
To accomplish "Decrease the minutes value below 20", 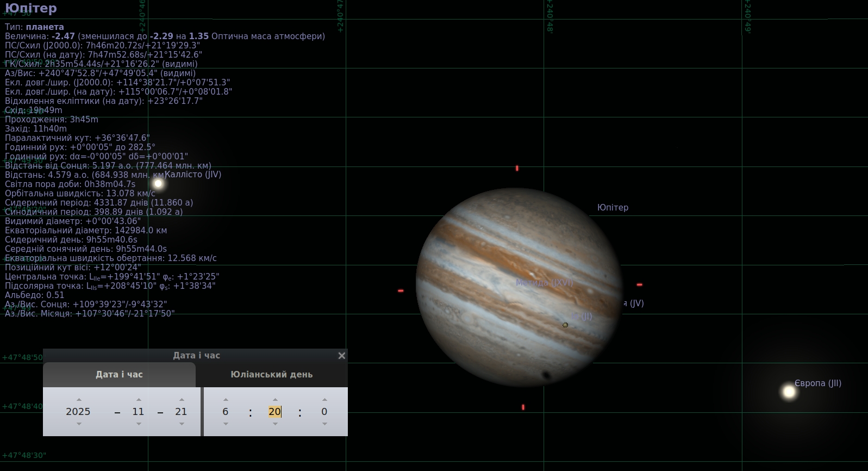I will pyautogui.click(x=275, y=424).
